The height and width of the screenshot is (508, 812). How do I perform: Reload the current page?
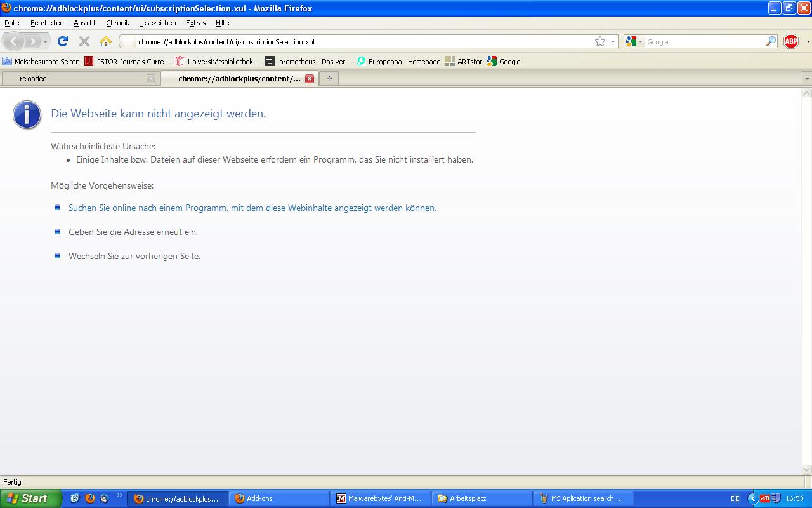62,41
